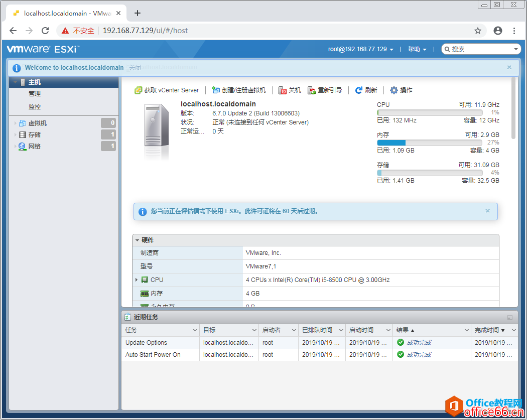Viewport: 527px width, 420px height.
Task: Open the 启动者 column dropdown
Action: [294, 330]
